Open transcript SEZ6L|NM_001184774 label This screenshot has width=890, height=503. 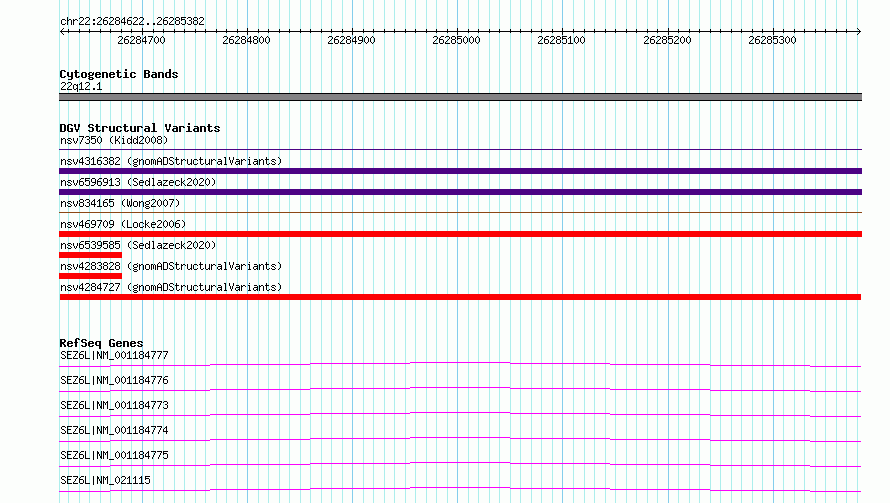pos(114,430)
